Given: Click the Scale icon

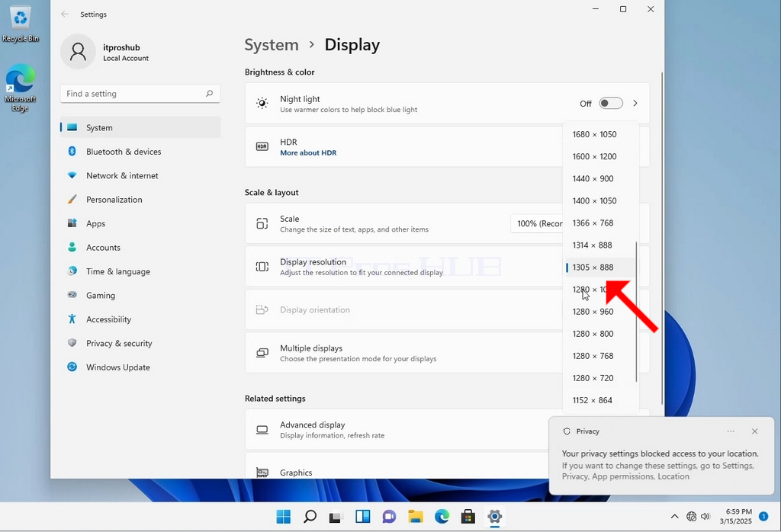Looking at the screenshot, I should (x=262, y=223).
